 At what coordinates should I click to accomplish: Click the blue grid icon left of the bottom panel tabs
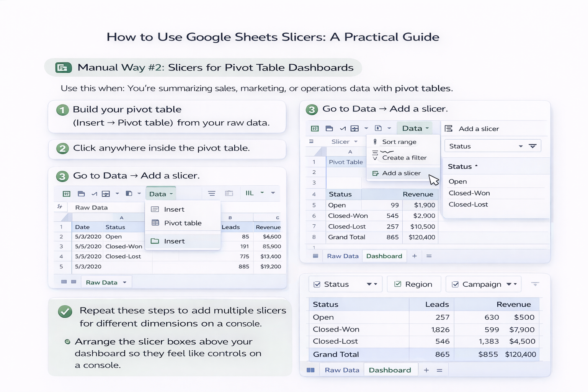[310, 370]
